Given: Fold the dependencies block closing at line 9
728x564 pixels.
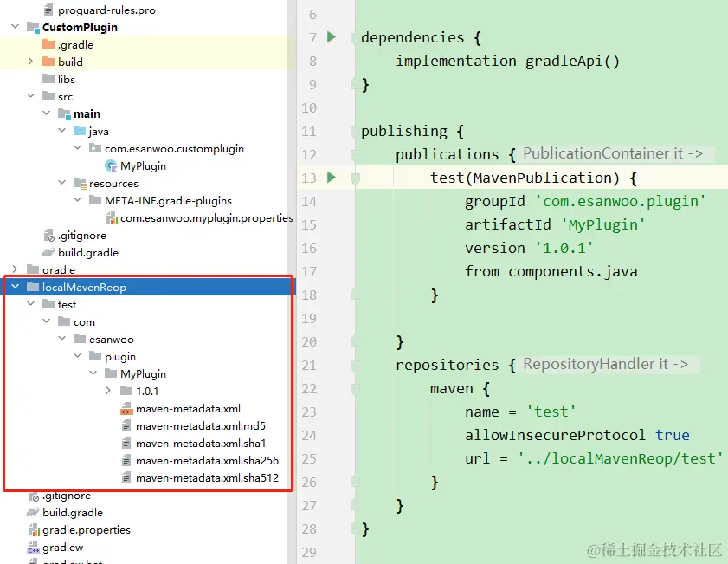Looking at the screenshot, I should click(x=355, y=85).
